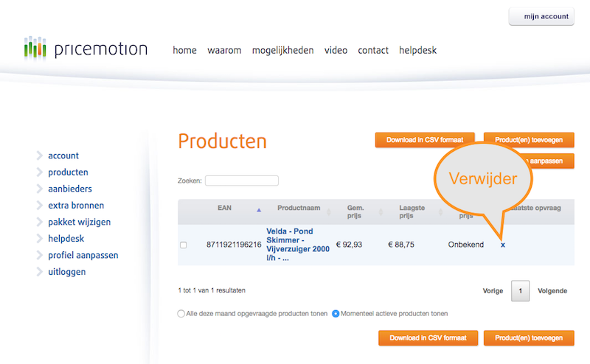Open the video menu item

[x=336, y=50]
